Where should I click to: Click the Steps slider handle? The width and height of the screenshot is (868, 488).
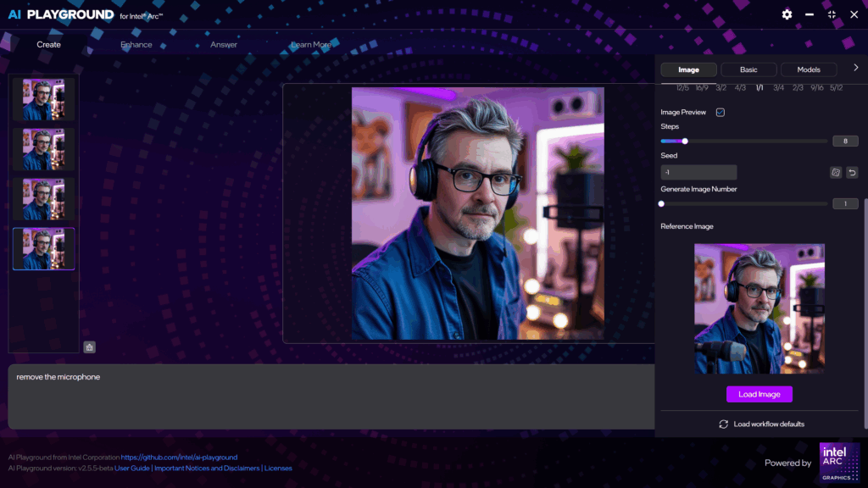point(684,141)
